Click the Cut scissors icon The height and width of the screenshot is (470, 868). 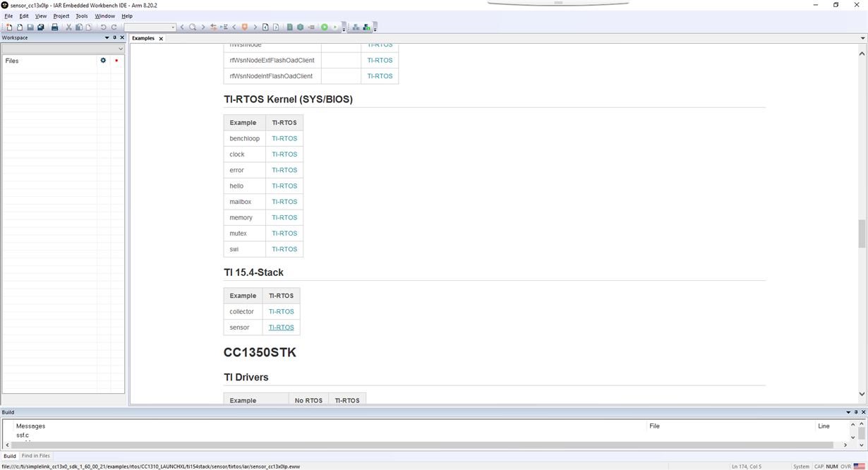[68, 27]
